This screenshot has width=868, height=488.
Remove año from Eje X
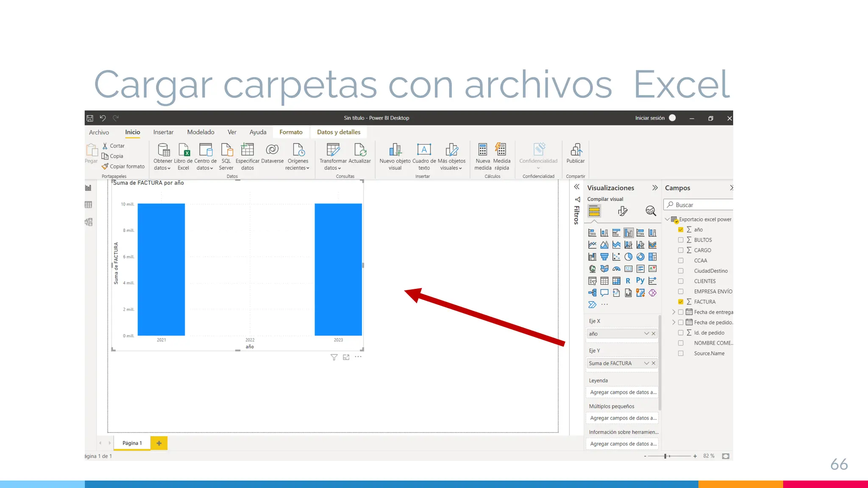click(654, 334)
